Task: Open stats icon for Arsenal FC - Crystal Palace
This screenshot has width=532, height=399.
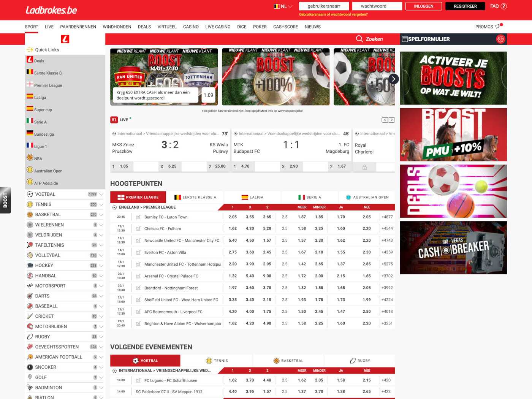Action: [138, 276]
